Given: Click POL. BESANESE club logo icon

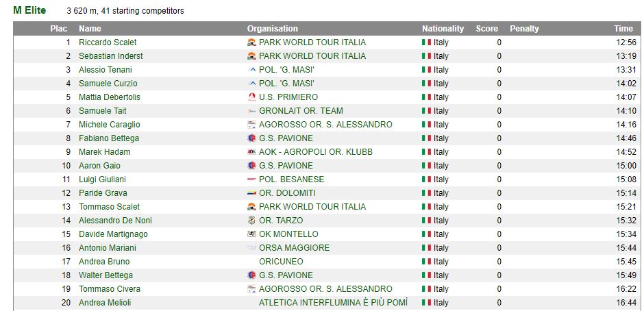Looking at the screenshot, I should coord(251,179).
